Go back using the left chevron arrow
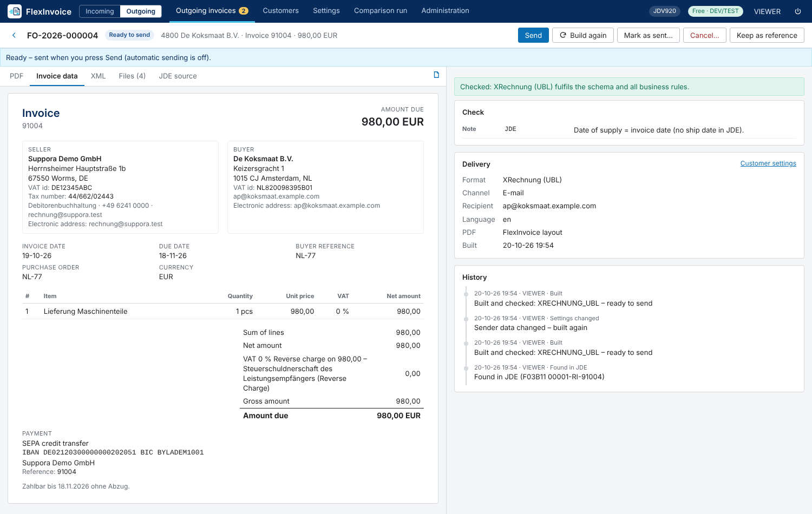 [14, 35]
